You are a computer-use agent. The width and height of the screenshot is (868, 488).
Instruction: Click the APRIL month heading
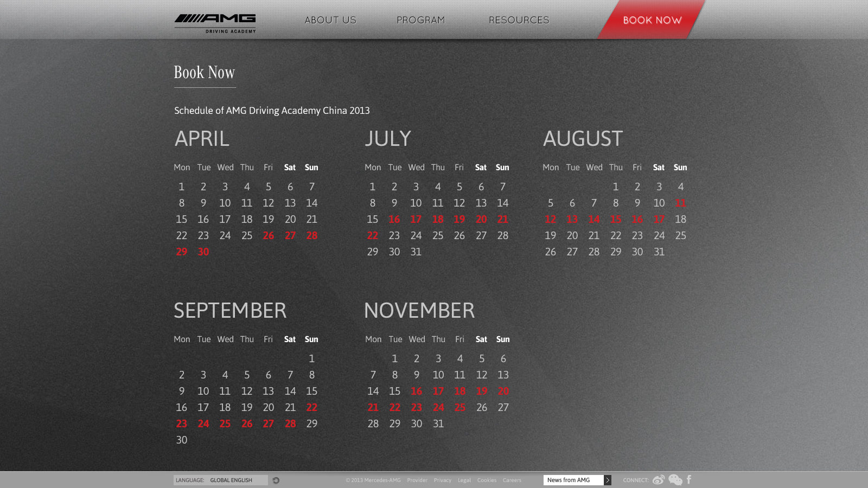202,139
